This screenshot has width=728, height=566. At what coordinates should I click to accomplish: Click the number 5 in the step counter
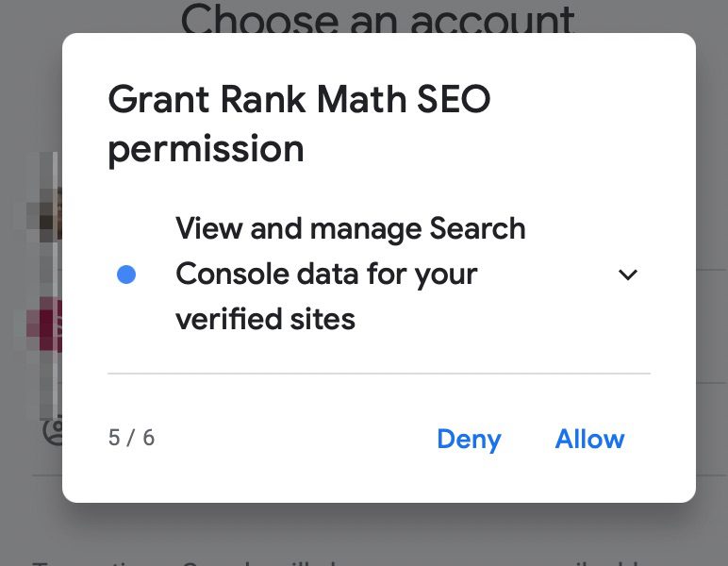[x=114, y=438]
